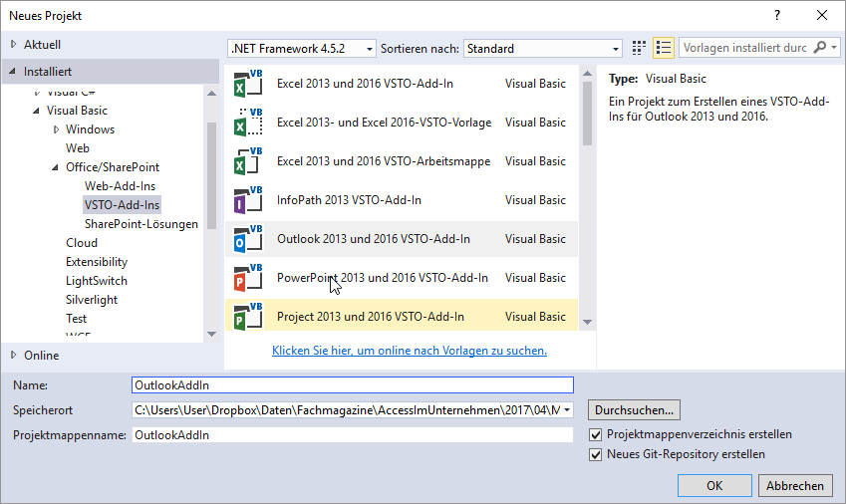Screen dimensions: 846x504
Task: Select the Test category
Action: (76, 319)
